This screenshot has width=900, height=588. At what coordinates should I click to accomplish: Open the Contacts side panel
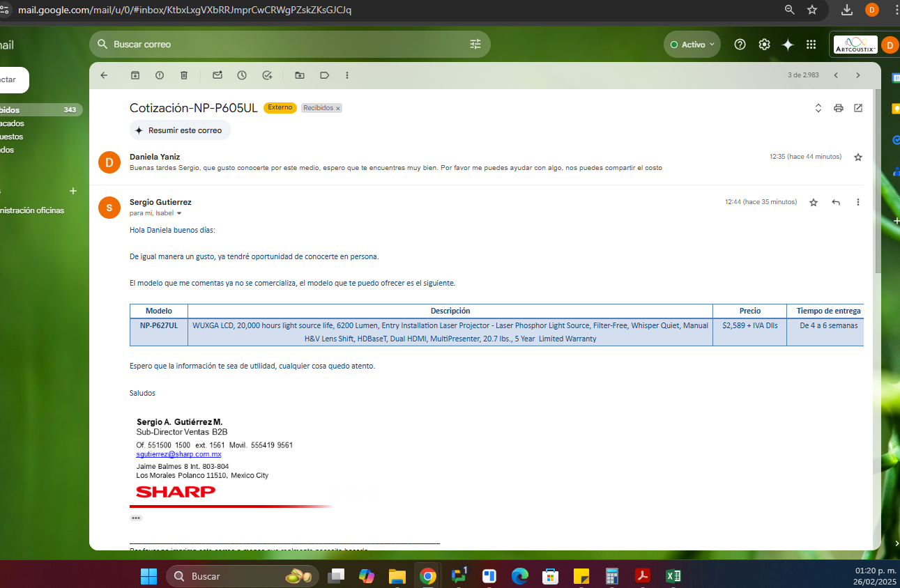(895, 171)
